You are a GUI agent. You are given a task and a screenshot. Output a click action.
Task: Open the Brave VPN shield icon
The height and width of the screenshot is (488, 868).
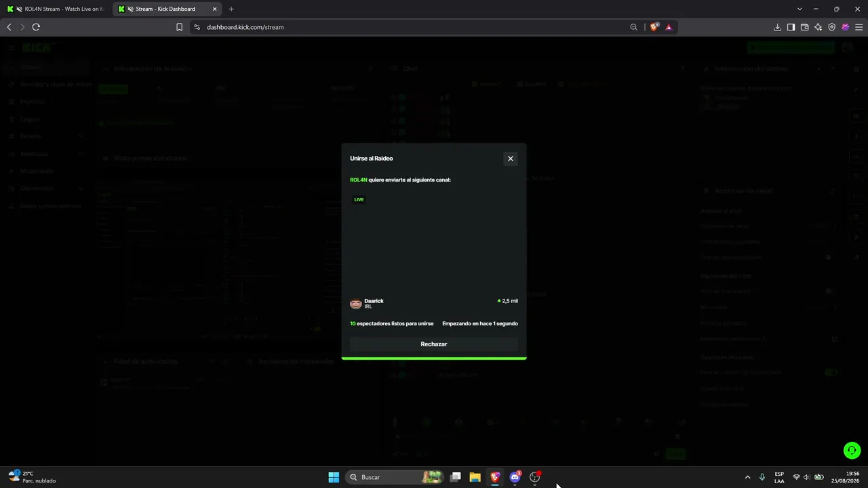point(831,27)
